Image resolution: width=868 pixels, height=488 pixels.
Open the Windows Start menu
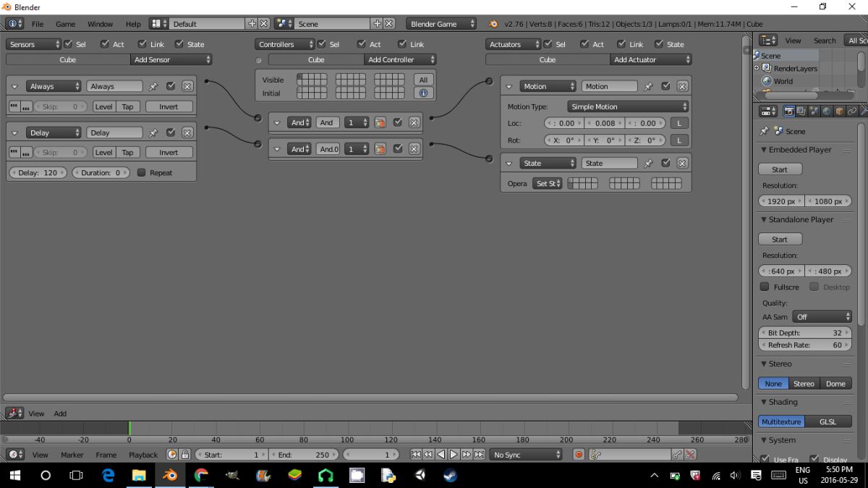click(14, 476)
